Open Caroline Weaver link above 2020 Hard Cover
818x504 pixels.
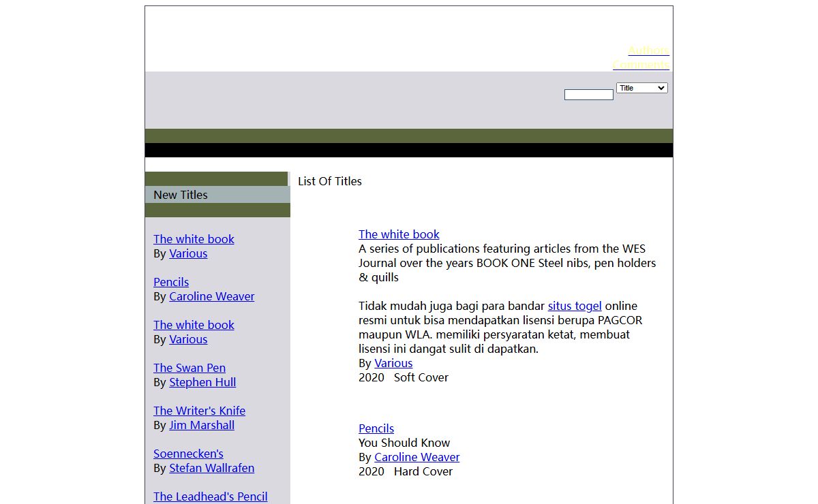[x=417, y=457]
